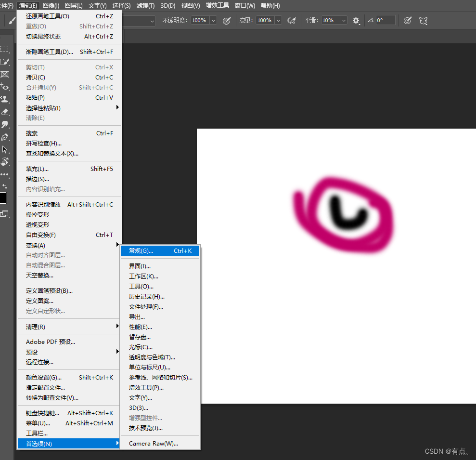Expand the Purge (清理) submenu
Viewport: 476px width, 460px height.
(69, 327)
